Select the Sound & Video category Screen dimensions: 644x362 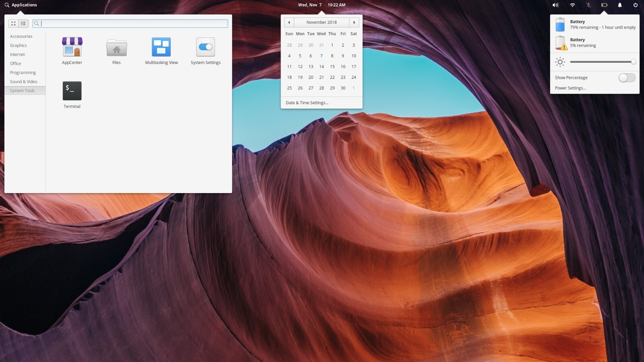pyautogui.click(x=24, y=81)
